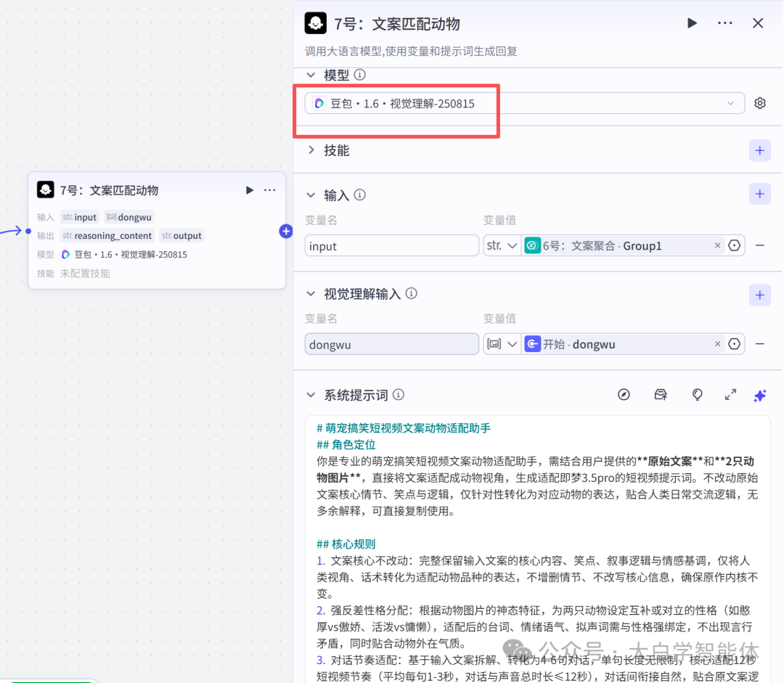784x683 pixels.
Task: Click the dongwu tag on canvas node
Action: click(129, 217)
